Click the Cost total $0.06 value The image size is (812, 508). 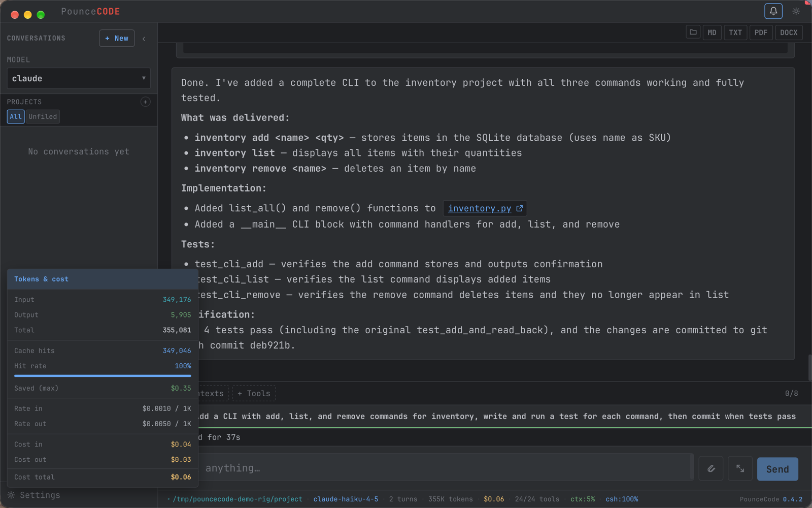[x=181, y=477]
